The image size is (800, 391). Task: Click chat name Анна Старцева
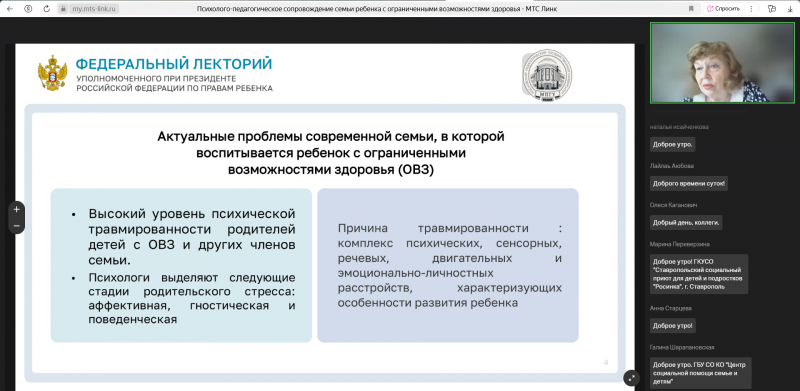click(x=670, y=308)
